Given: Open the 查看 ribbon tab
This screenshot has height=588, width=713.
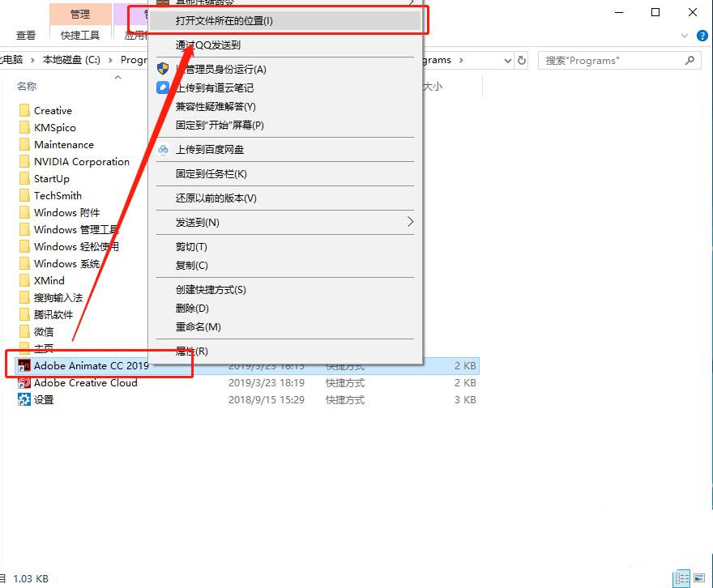Looking at the screenshot, I should coord(25,35).
